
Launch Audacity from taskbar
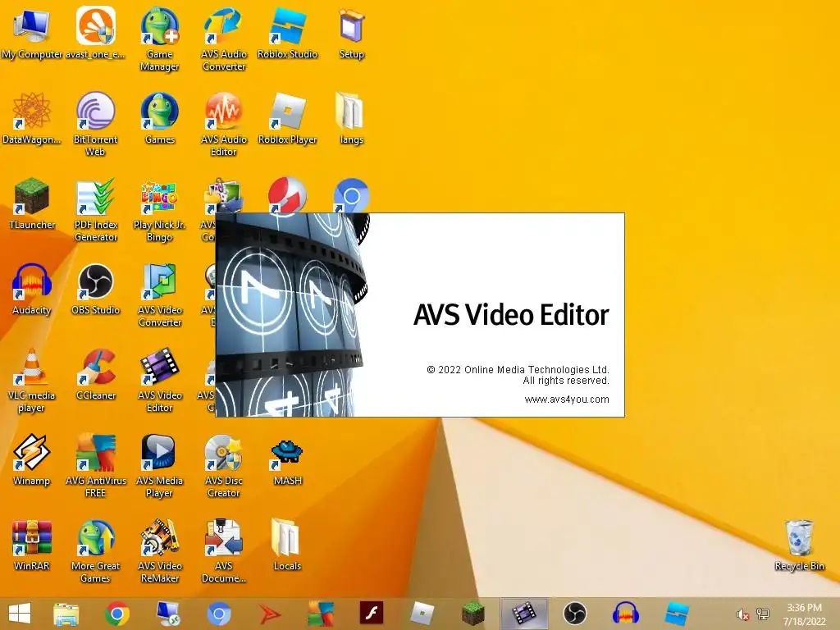click(x=626, y=614)
